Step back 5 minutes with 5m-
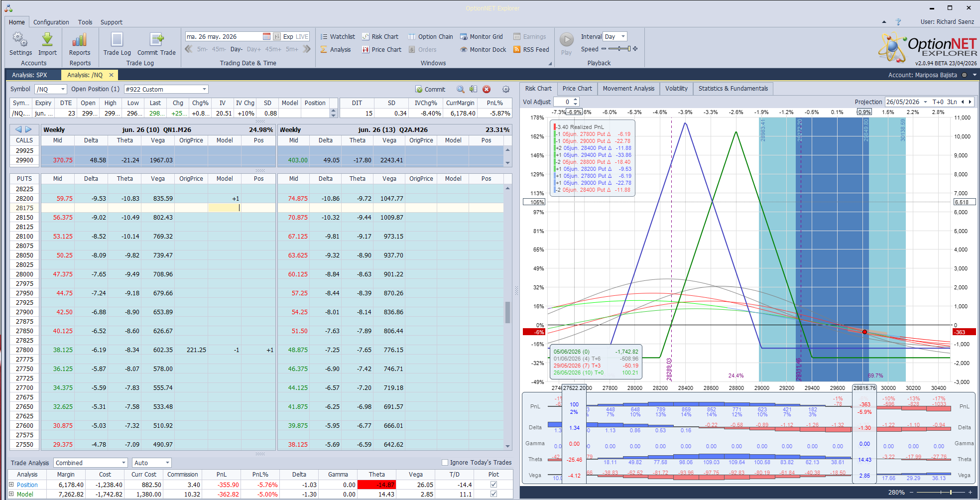 coord(202,49)
